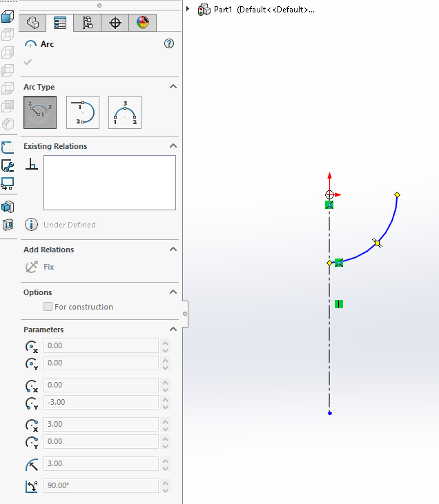Collapse the Add Relations section
Viewport: 439px width, 504px height.
(173, 250)
